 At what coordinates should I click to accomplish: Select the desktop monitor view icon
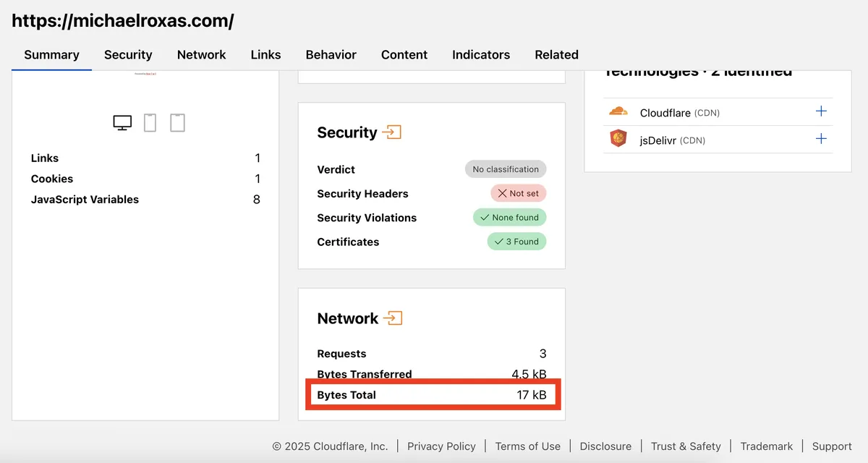point(122,123)
